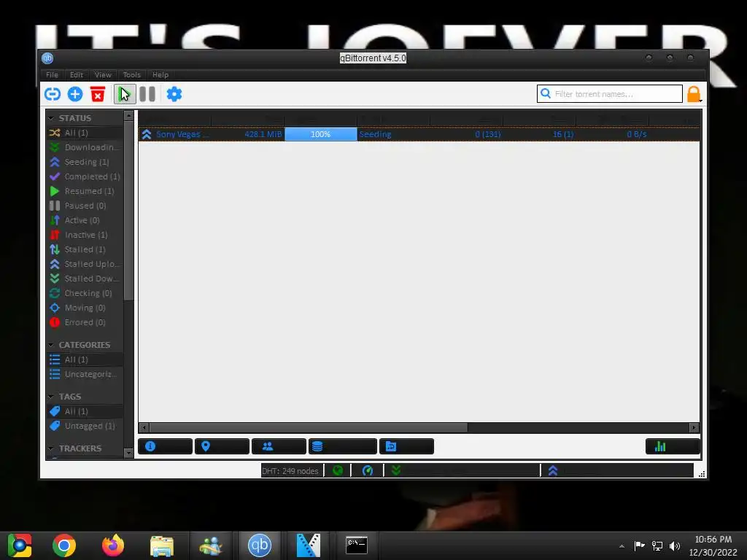Filter by Seeding (1) status
The height and width of the screenshot is (560, 747).
85,162
